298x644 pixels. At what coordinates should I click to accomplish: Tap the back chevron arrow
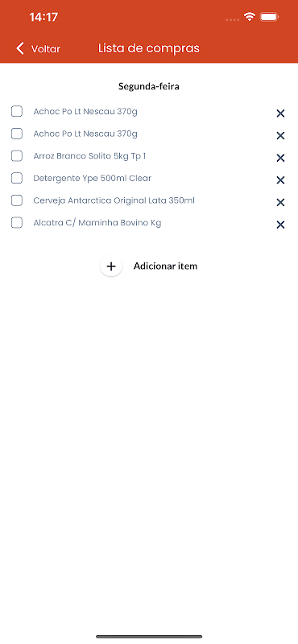coord(19,48)
